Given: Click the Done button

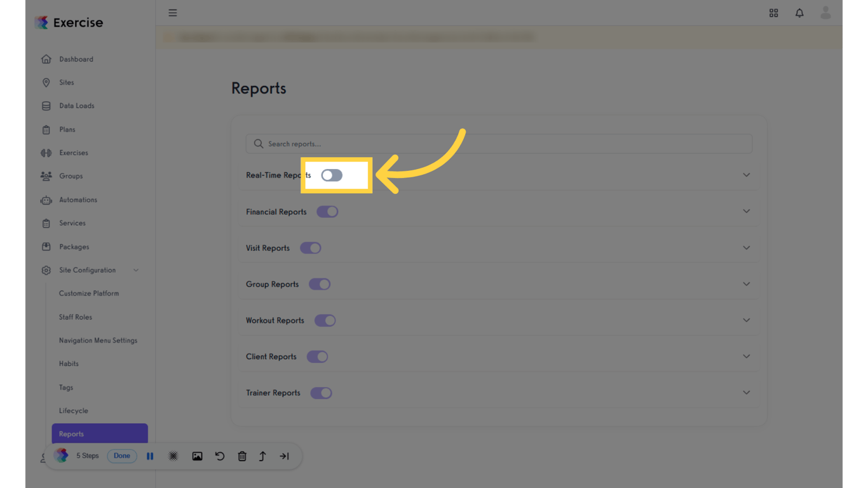Looking at the screenshot, I should click(121, 456).
